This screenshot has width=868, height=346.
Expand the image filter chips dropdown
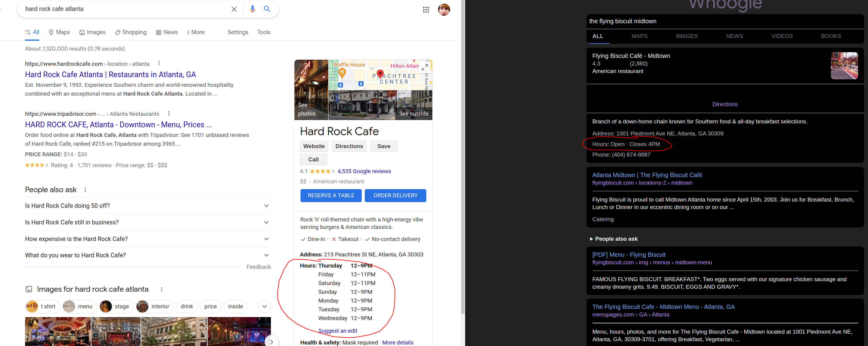coord(265,306)
